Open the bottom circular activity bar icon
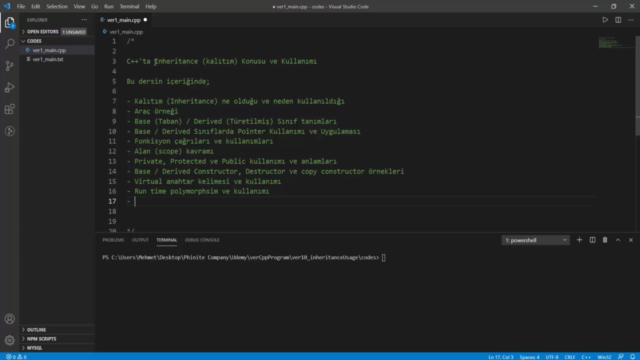This screenshot has width=640, height=360. point(10,131)
